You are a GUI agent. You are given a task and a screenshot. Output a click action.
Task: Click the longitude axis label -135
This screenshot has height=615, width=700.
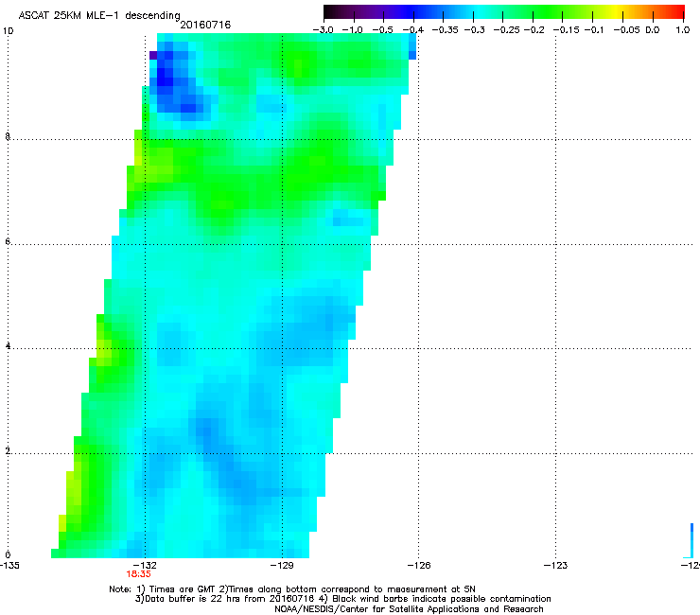(x=9, y=566)
